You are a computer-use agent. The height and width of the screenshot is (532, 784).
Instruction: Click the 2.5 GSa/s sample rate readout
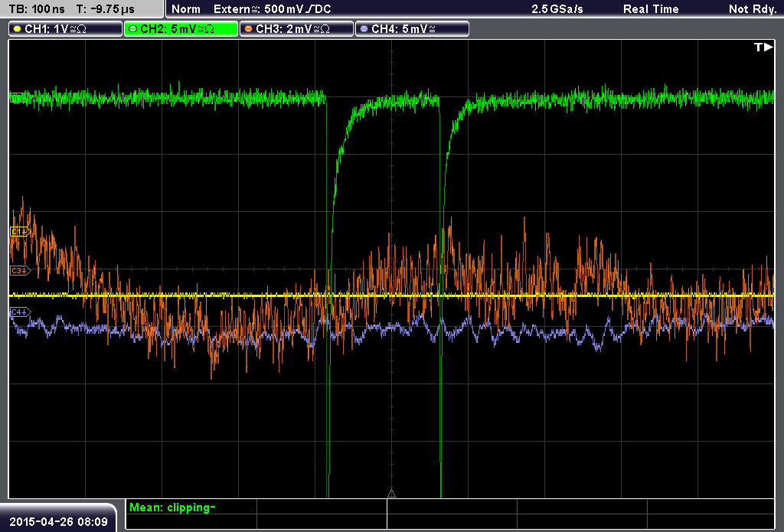tap(557, 9)
